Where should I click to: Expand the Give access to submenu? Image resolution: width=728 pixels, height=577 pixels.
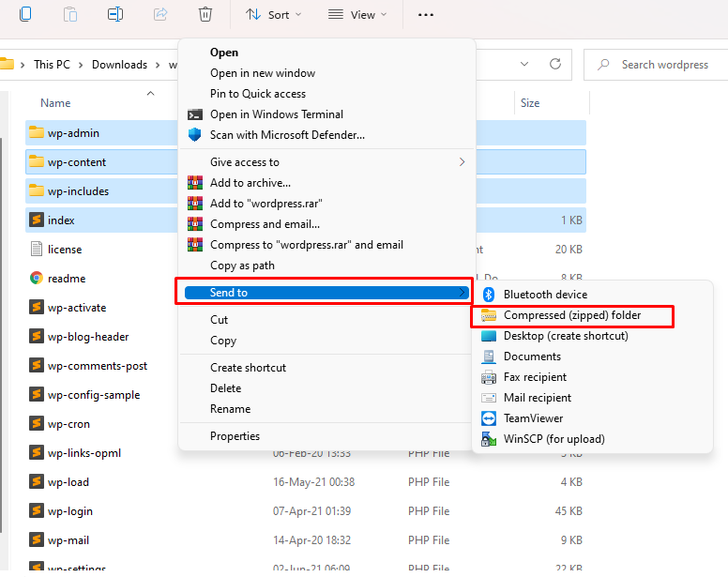coord(326,162)
